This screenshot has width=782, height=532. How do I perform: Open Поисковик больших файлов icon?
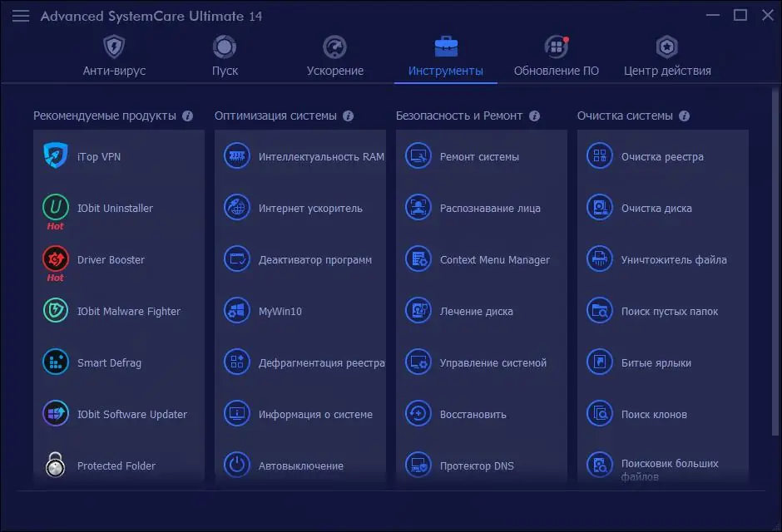pos(600,465)
